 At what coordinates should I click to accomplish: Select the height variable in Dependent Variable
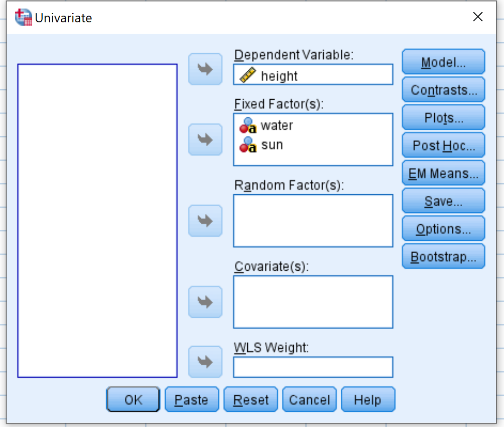tap(313, 75)
